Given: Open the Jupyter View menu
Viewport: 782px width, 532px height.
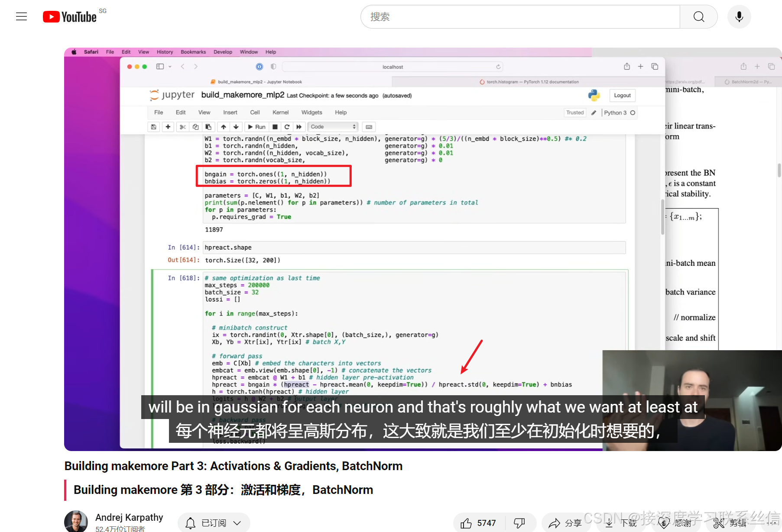Looking at the screenshot, I should [x=204, y=113].
